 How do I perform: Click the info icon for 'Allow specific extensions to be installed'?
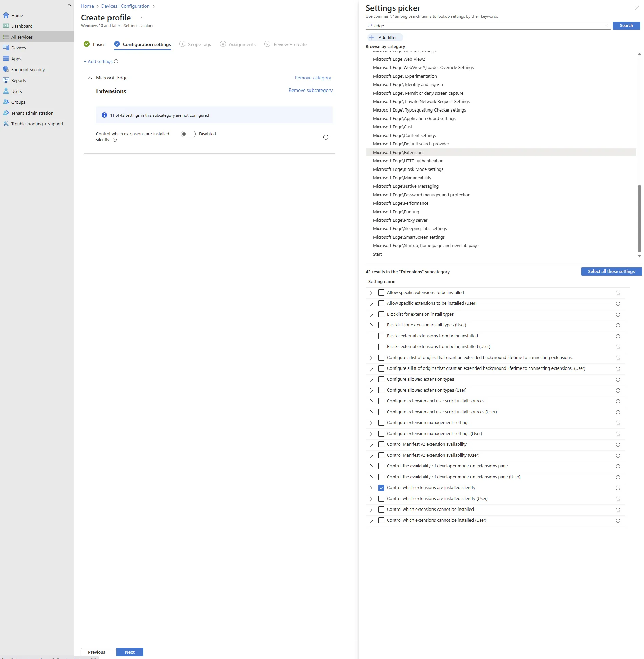[x=618, y=293]
